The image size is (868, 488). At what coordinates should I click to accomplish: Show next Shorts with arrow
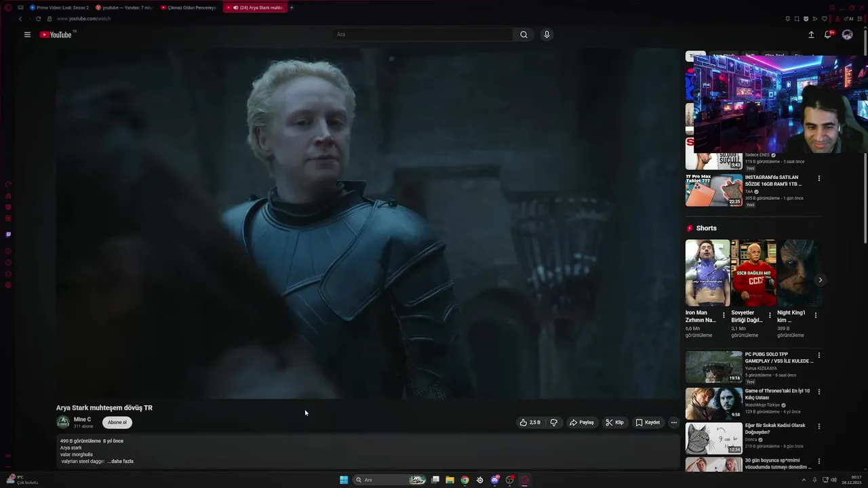click(820, 280)
